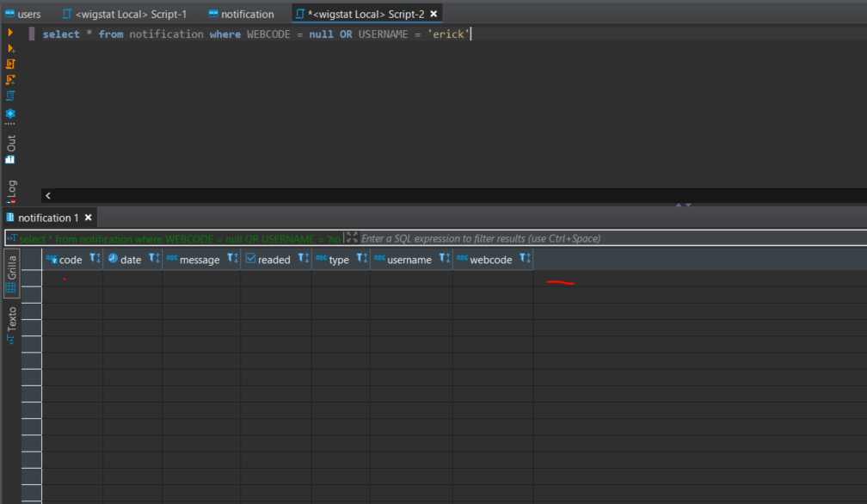Image resolution: width=867 pixels, height=504 pixels.
Task: Click the editor scroll-left arrow
Action: pos(48,195)
